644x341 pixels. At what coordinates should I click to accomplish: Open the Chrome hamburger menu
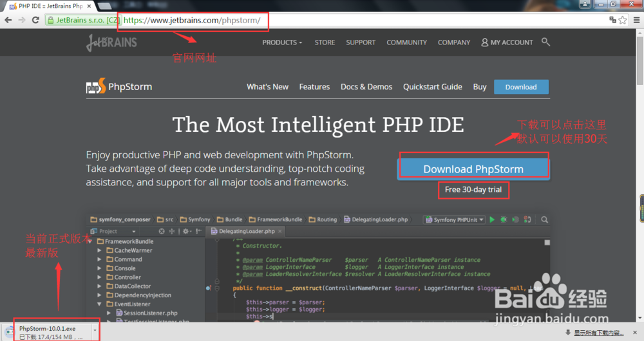tap(636, 20)
